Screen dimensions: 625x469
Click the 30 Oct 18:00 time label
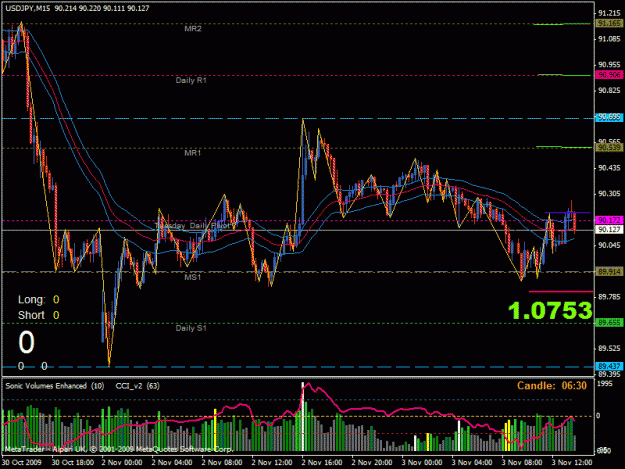[73, 463]
